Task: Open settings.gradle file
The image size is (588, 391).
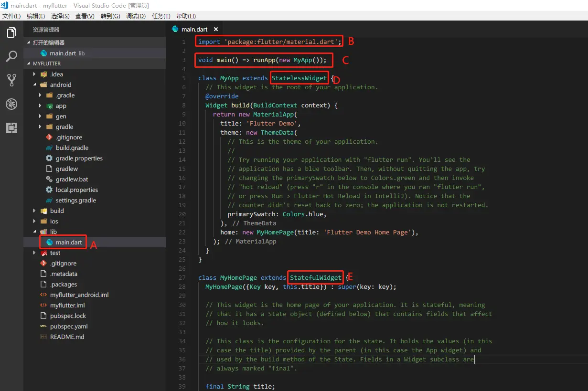Action: tap(95, 200)
